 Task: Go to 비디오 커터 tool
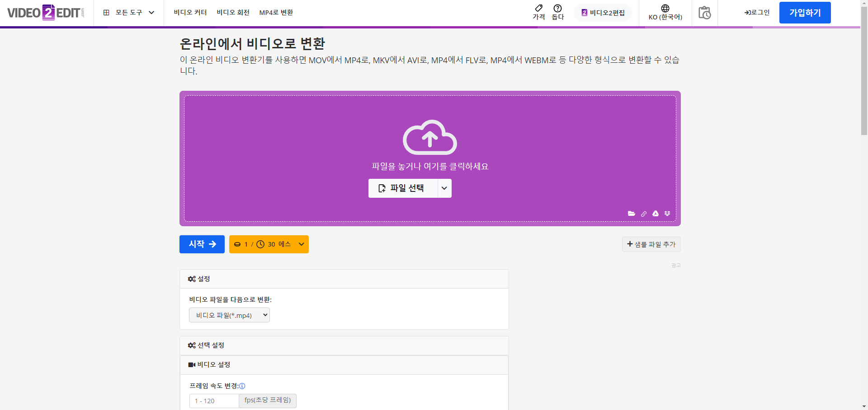click(190, 13)
